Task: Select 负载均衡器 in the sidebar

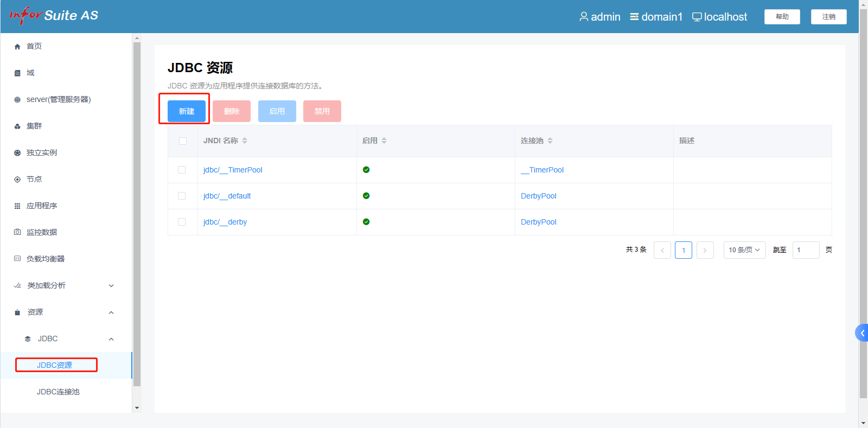Action: coord(46,259)
